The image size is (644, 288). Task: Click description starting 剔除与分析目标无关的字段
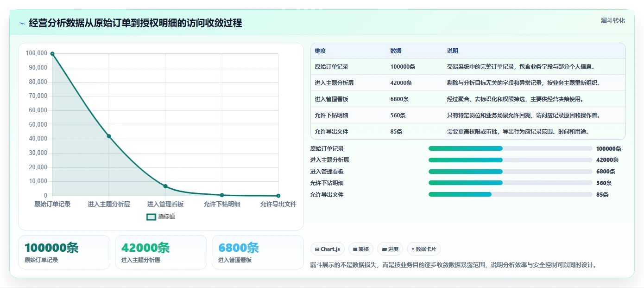(524, 83)
